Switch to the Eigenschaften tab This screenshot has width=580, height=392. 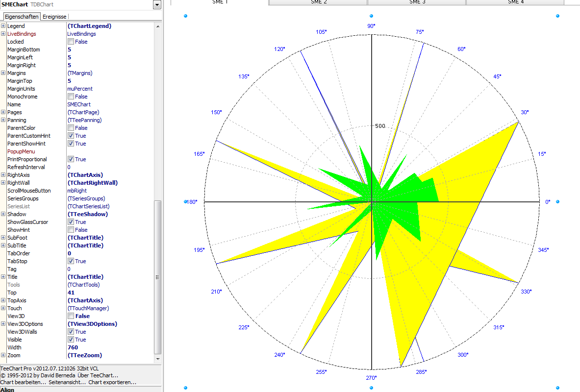tap(22, 17)
